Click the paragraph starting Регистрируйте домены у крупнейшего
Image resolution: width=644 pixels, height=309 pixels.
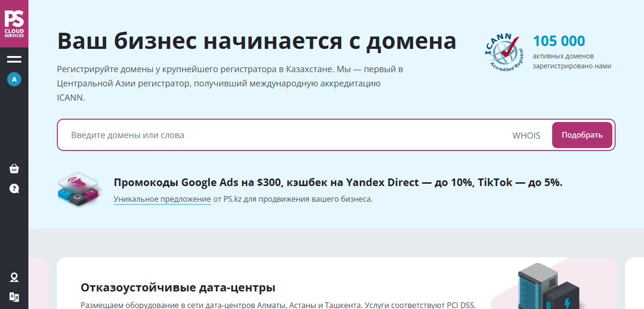pyautogui.click(x=230, y=83)
